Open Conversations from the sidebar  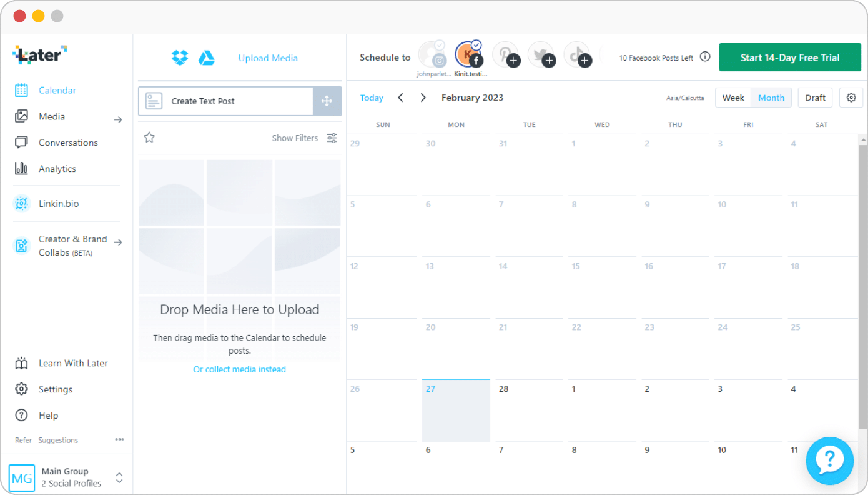click(x=67, y=142)
